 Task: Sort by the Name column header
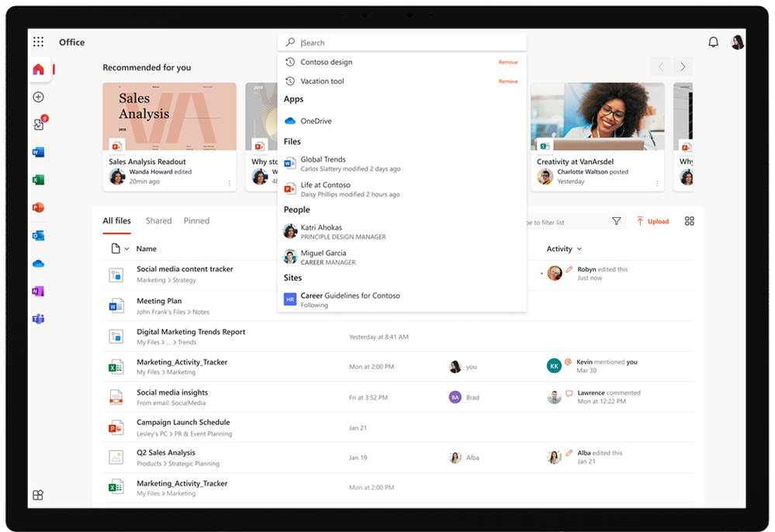click(147, 249)
